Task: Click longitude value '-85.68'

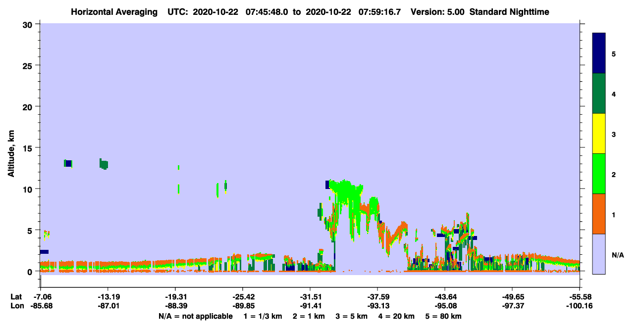Action: (41, 306)
